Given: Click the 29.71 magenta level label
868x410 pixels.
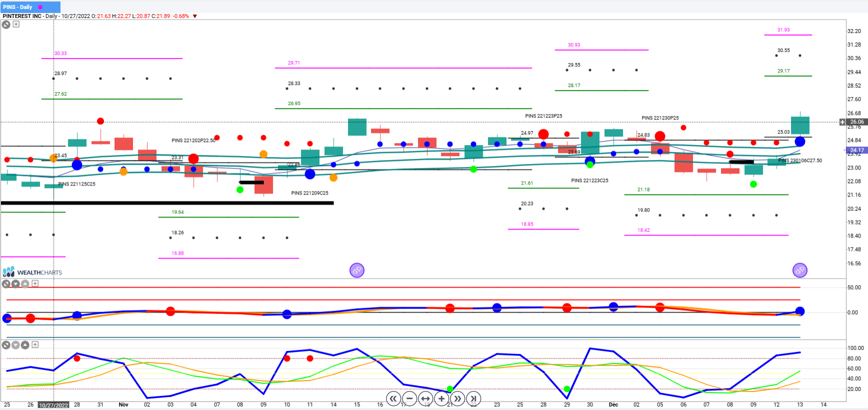Looking at the screenshot, I should point(294,63).
